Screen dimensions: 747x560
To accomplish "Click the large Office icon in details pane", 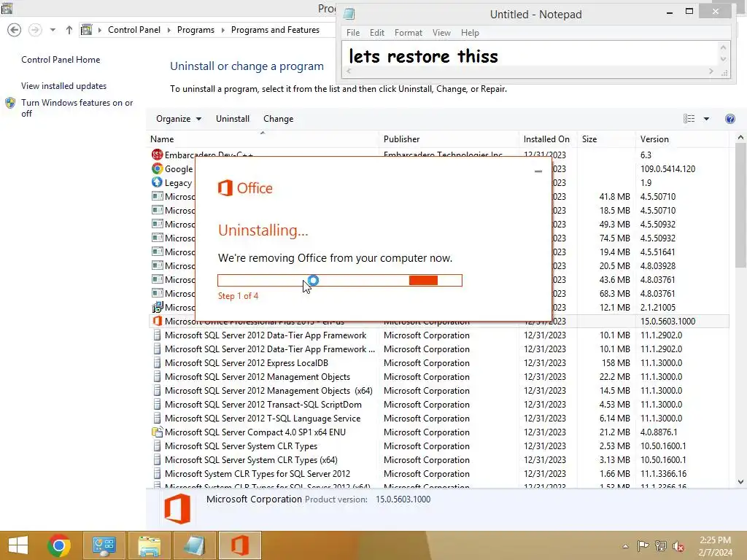I will 177,508.
